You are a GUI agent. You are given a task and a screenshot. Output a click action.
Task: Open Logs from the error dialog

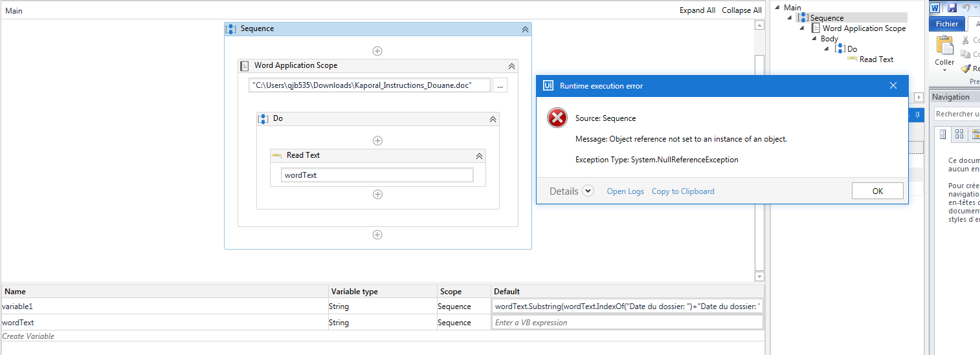[x=625, y=191]
